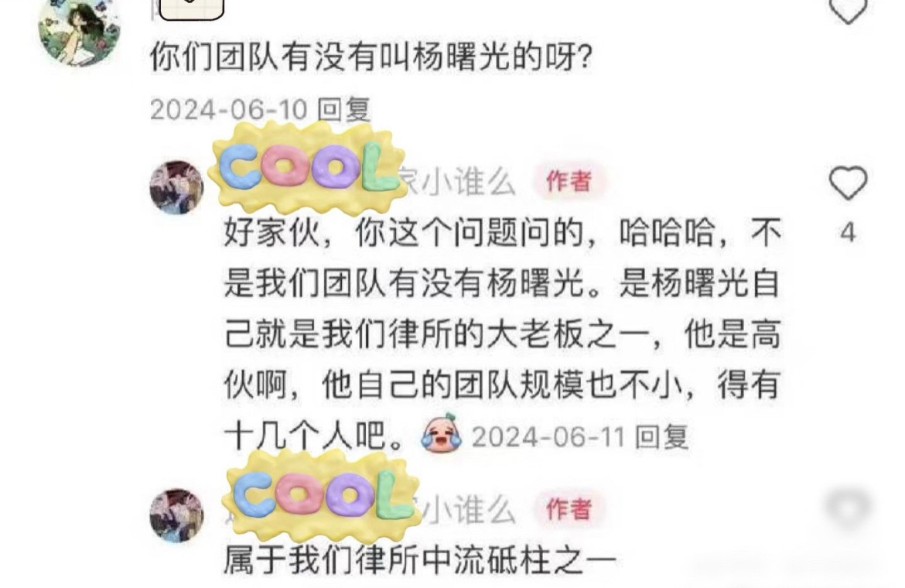Open the second 小谁么 username profile
Image resolution: width=905 pixels, height=588 pixels.
click(x=467, y=510)
